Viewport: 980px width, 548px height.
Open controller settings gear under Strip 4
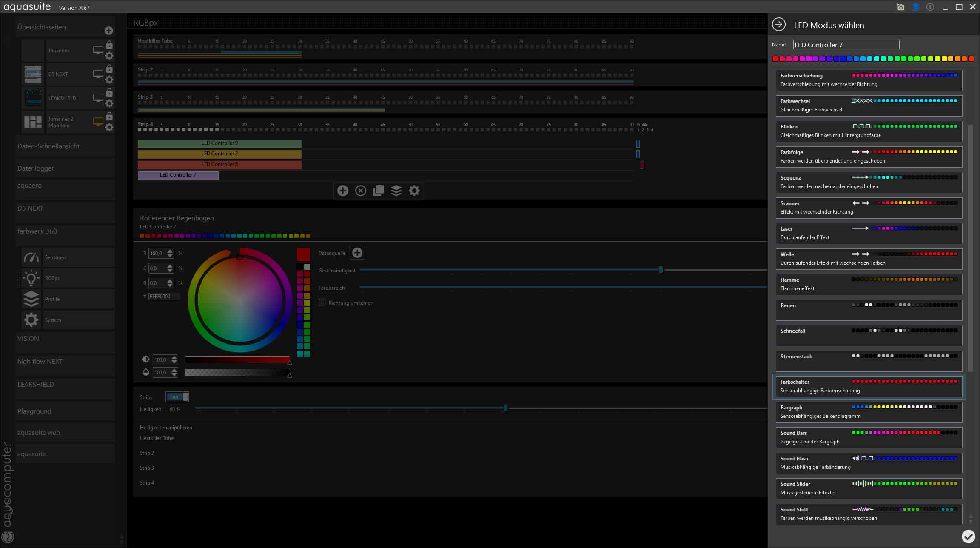(414, 191)
